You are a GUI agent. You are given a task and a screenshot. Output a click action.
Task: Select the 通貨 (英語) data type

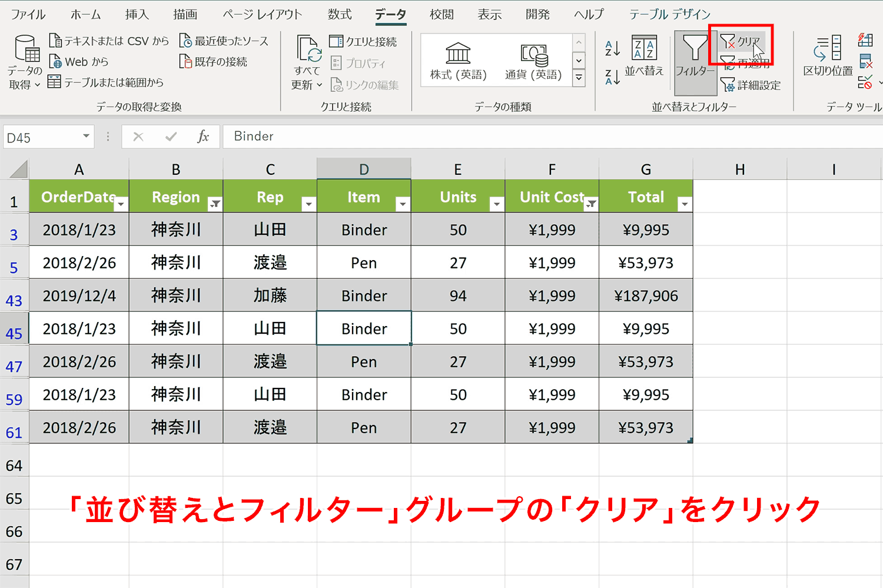tap(533, 61)
